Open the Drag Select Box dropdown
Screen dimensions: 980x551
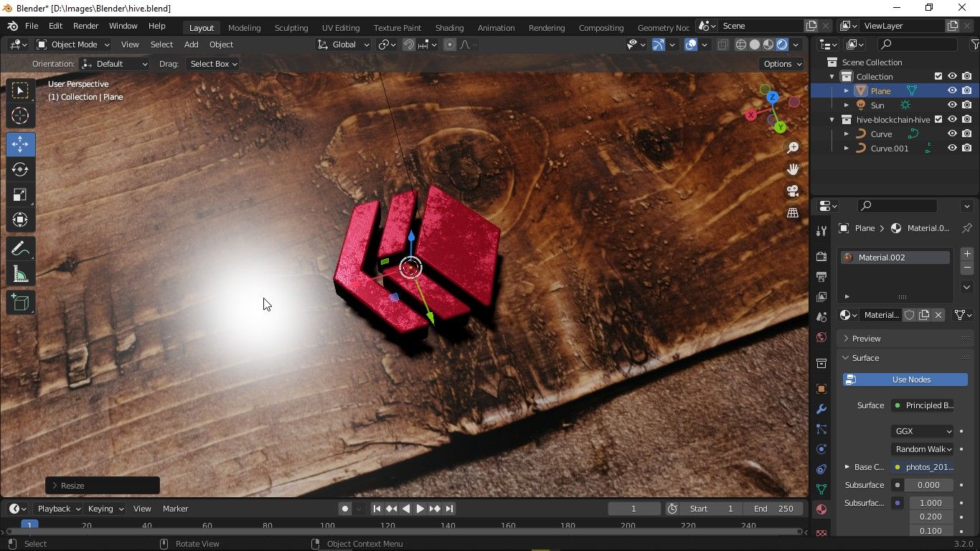212,64
